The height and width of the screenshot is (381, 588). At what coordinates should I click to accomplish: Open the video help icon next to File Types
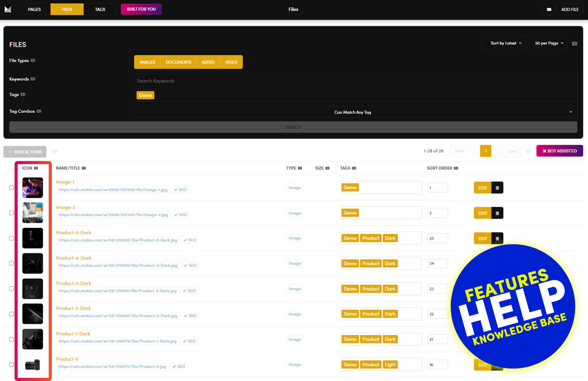pos(33,60)
